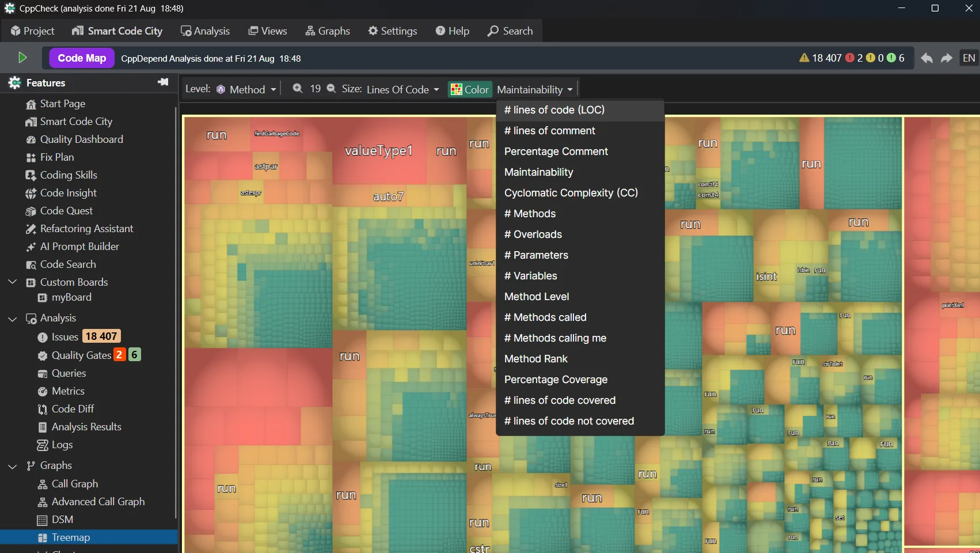Click yellow warning quality gates indicator
This screenshot has width=980, height=553.
click(x=875, y=58)
